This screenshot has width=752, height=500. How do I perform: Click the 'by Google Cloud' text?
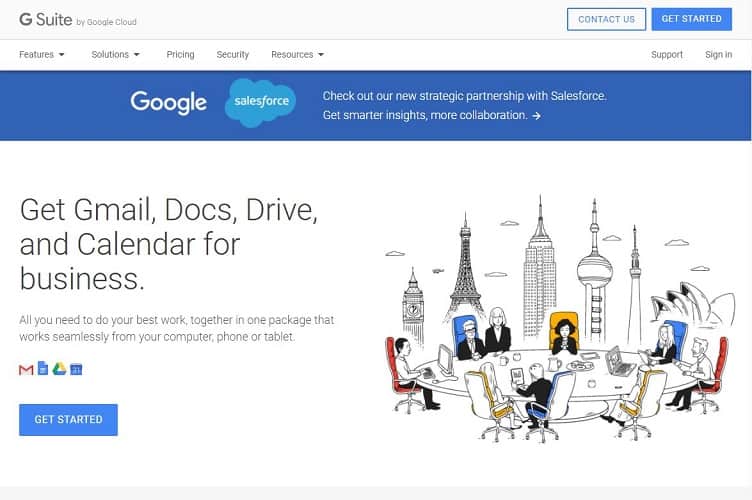point(106,22)
